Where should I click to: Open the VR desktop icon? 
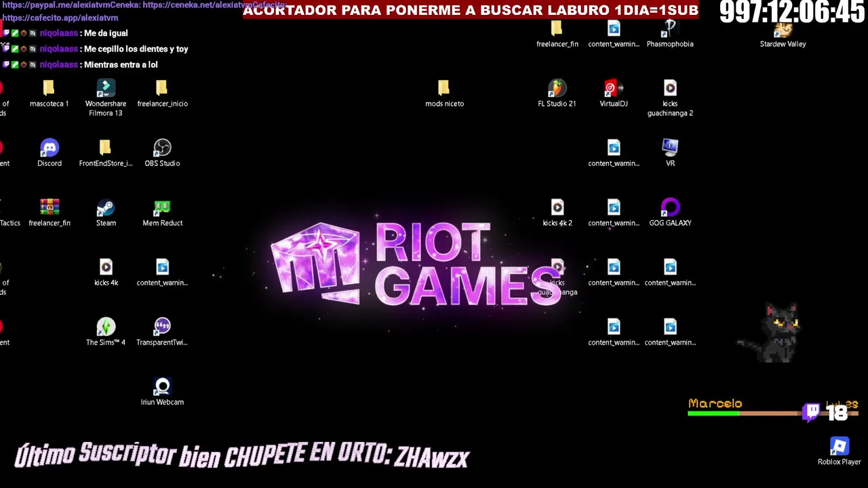click(670, 154)
